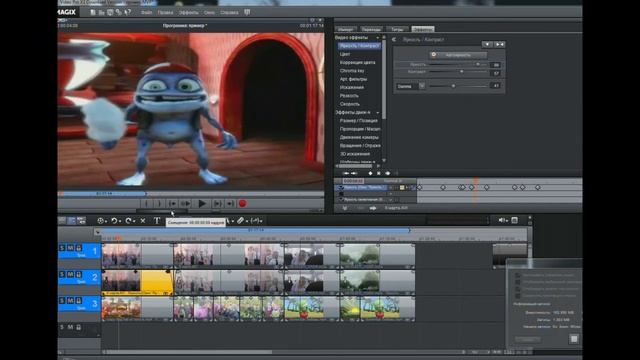Undo the last action in timeline toolbar

(114, 221)
